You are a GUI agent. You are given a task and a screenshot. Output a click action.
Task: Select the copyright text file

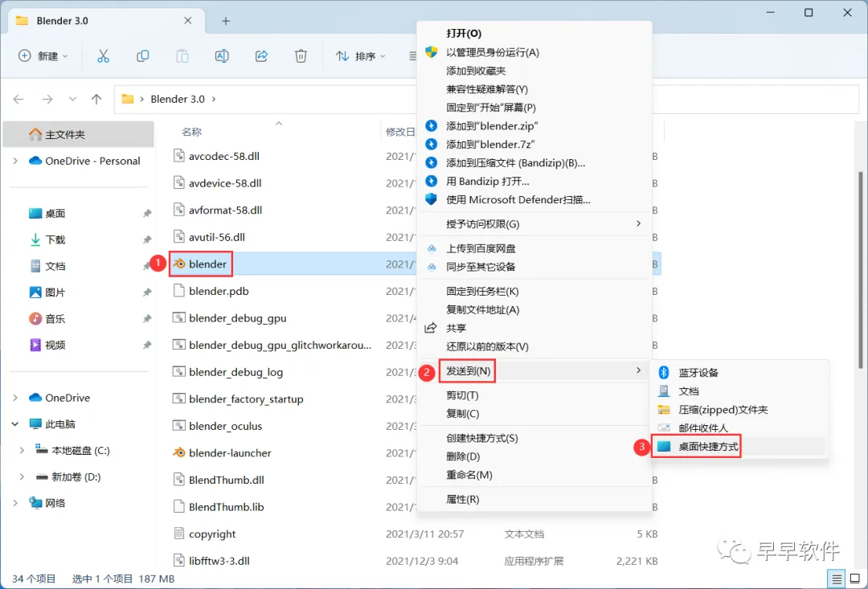212,534
